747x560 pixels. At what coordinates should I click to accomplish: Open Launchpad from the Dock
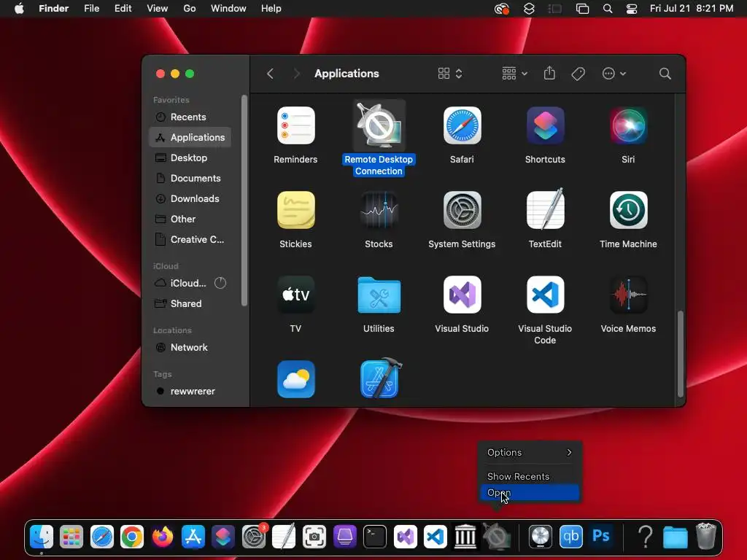tap(71, 537)
